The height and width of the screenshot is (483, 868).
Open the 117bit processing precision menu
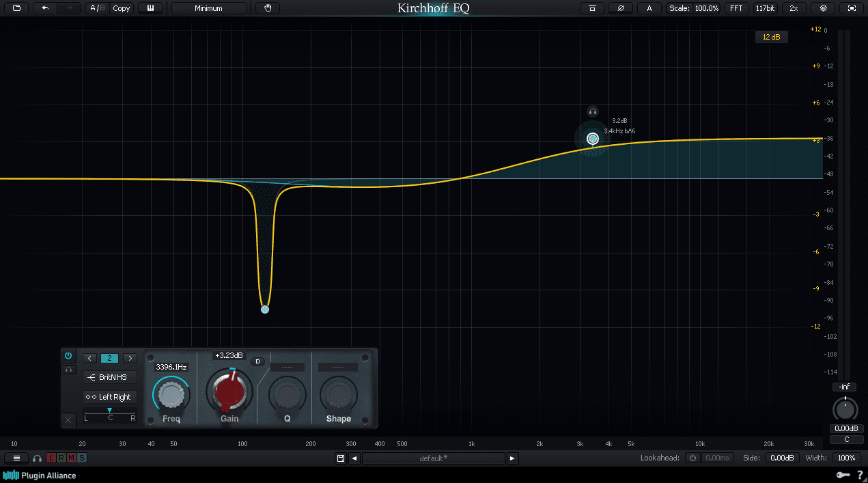tap(765, 8)
